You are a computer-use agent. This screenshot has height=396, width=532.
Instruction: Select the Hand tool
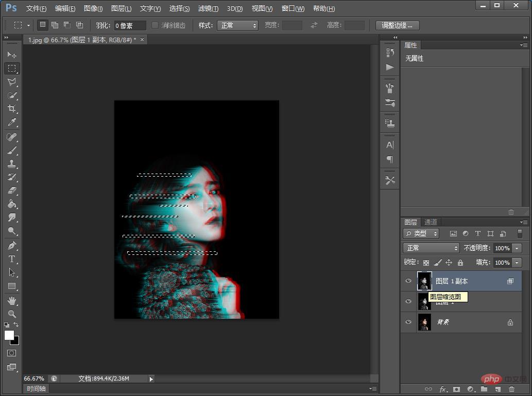click(x=12, y=300)
